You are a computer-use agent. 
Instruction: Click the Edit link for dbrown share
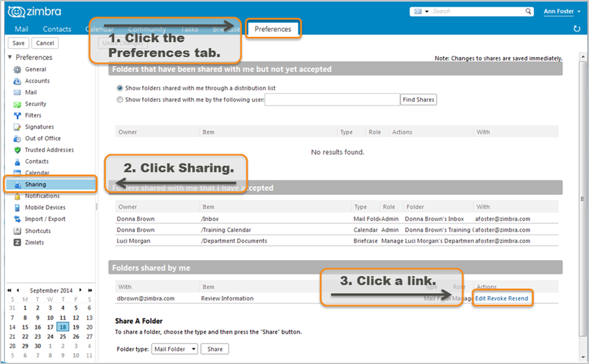click(x=480, y=299)
